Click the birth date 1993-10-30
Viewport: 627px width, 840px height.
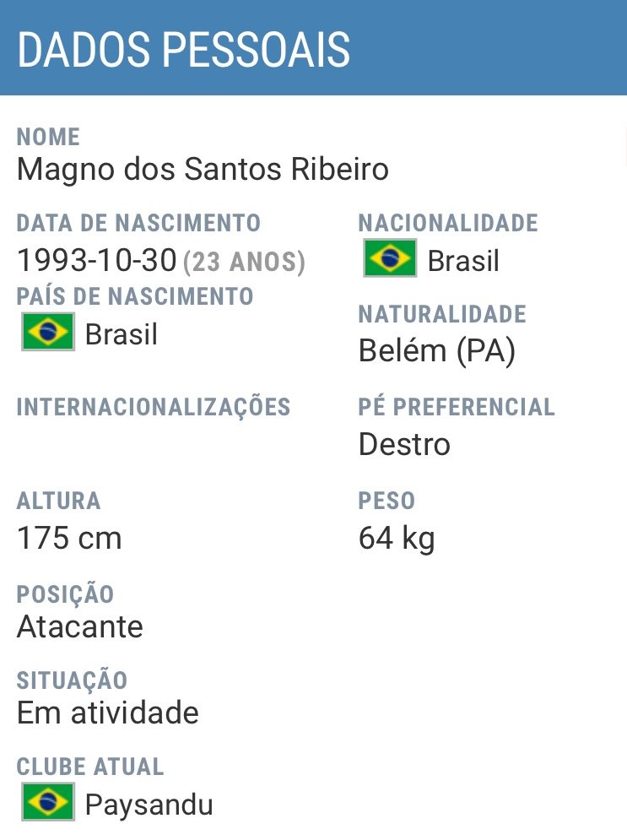[97, 260]
